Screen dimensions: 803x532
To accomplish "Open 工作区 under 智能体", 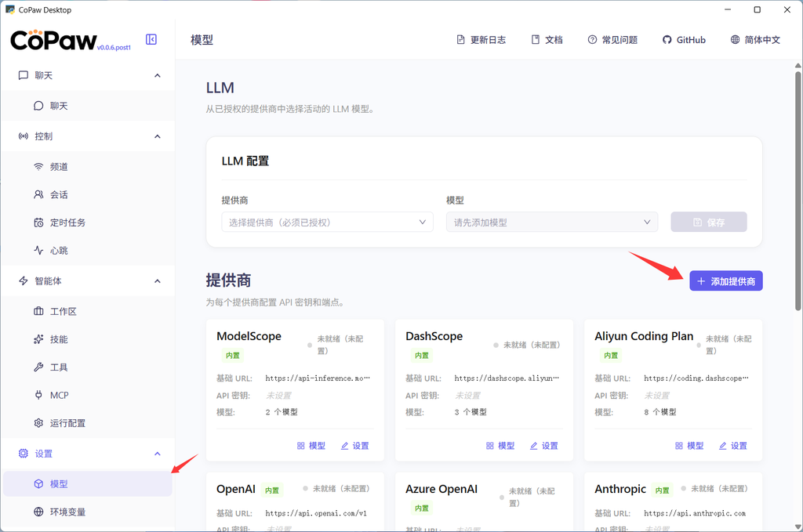I will point(88,311).
